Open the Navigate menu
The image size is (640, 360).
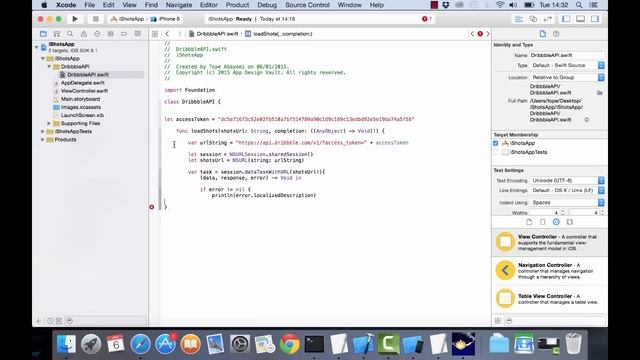click(179, 5)
